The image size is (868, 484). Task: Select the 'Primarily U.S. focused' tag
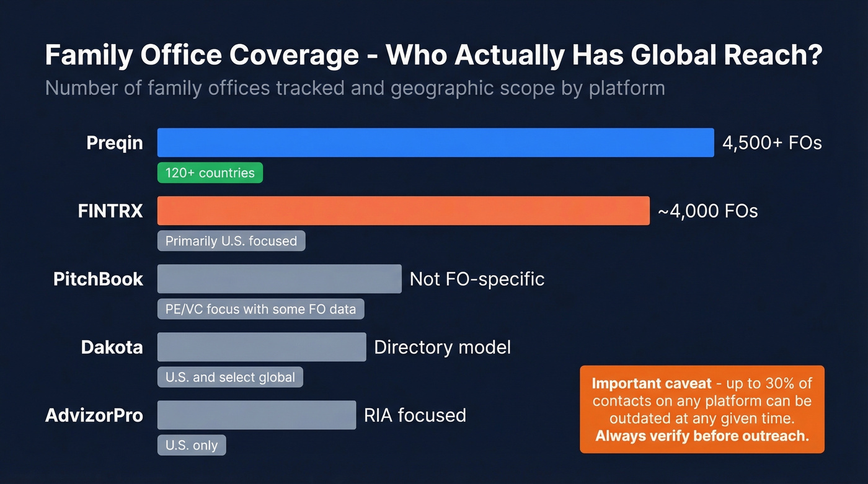coord(231,240)
